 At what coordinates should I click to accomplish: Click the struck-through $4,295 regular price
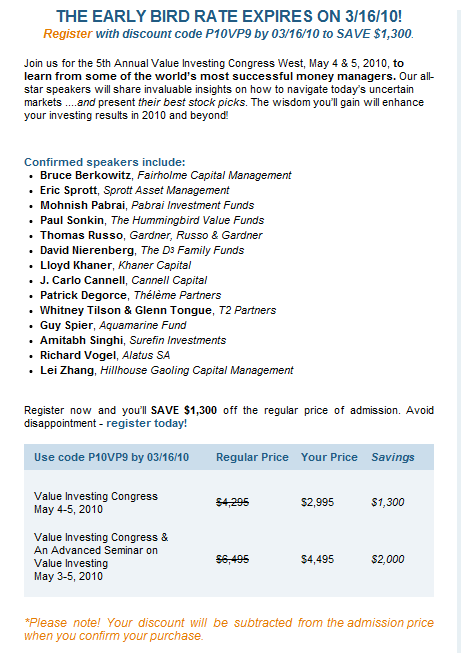(232, 502)
